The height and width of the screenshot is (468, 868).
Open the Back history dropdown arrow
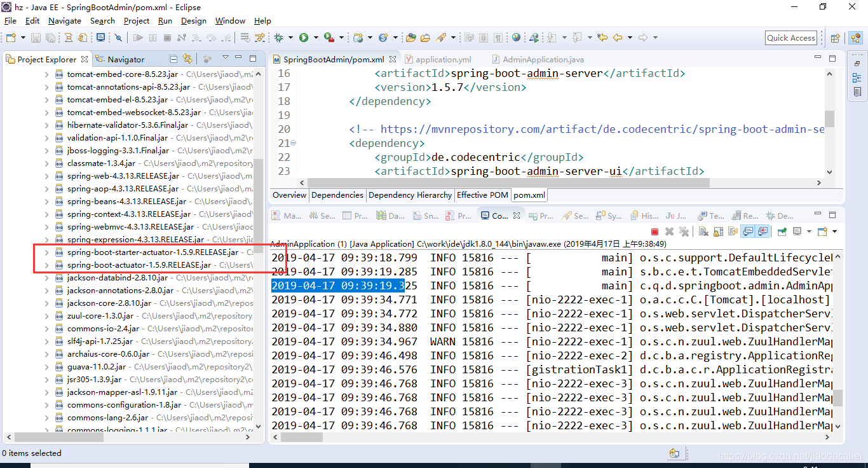click(x=630, y=38)
